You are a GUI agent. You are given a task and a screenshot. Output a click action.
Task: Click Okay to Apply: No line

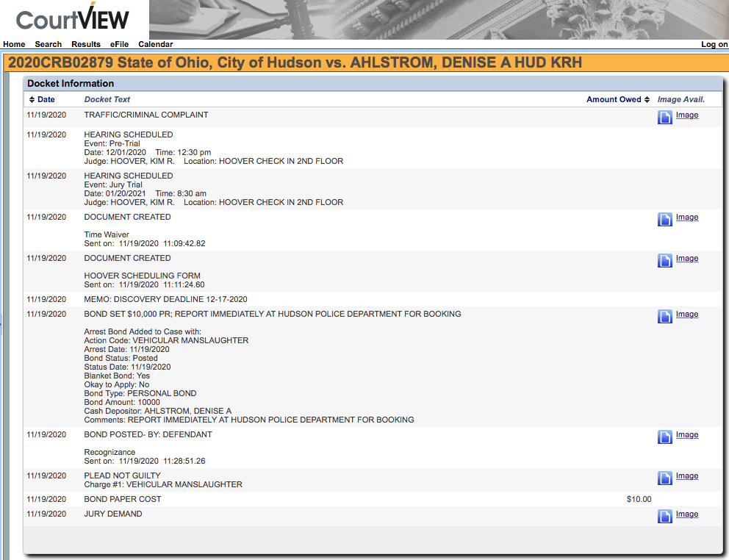coord(117,384)
